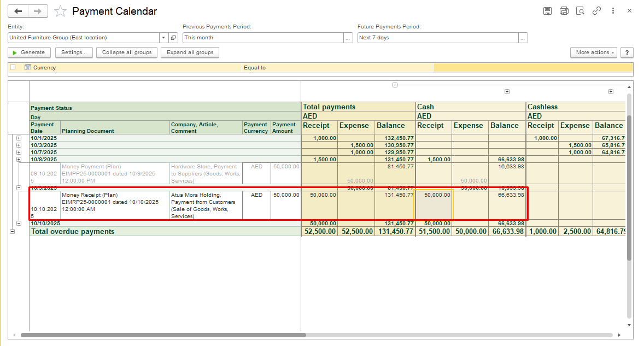Open the Entity dropdown list

[163, 38]
